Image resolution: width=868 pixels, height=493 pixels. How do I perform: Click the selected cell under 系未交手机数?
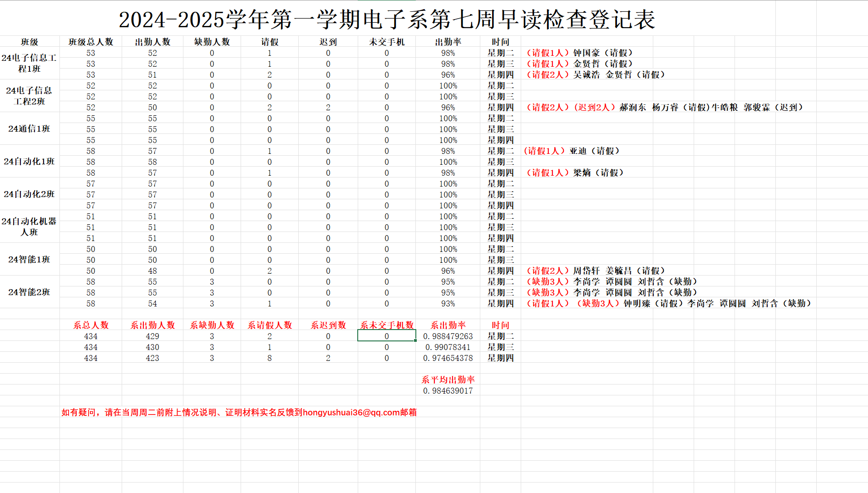point(387,336)
